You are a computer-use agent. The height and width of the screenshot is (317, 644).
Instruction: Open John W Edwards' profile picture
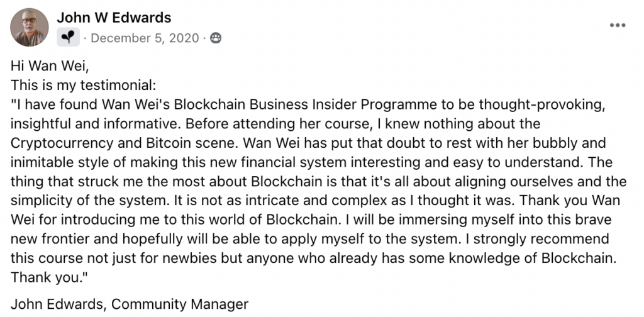[29, 27]
